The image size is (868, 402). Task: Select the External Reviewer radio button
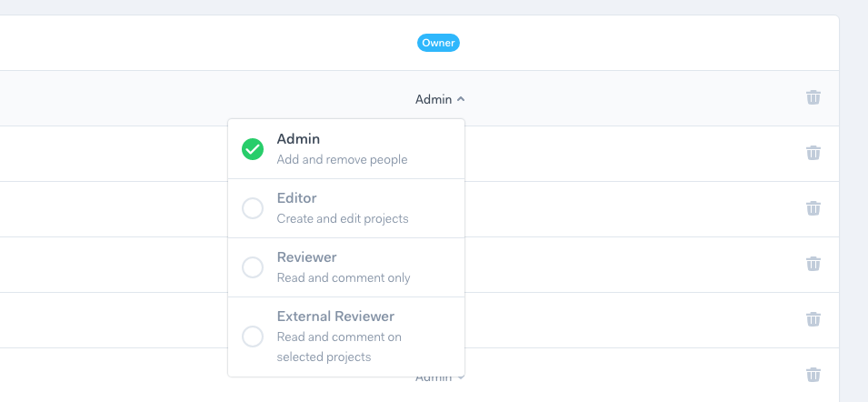point(253,337)
